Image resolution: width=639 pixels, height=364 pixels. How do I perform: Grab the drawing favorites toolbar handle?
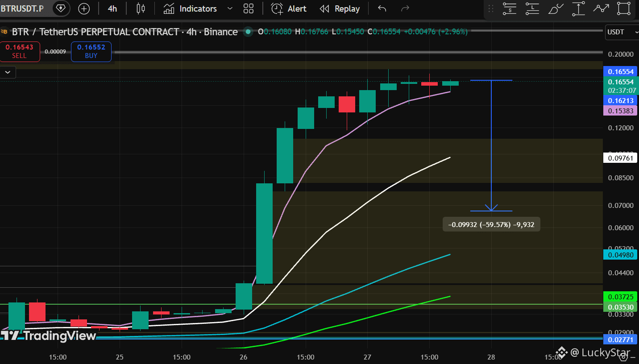[x=491, y=8]
